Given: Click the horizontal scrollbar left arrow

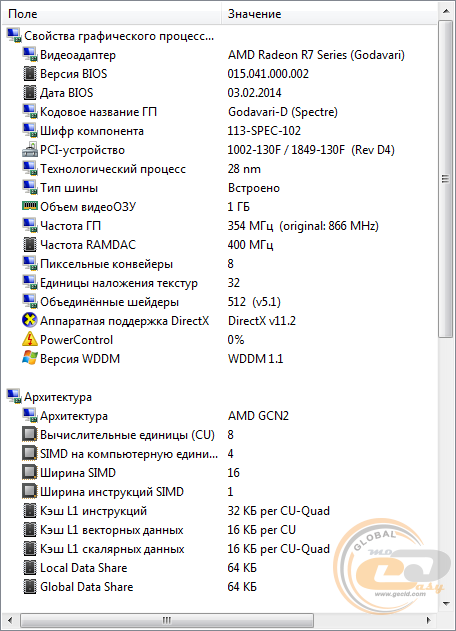Looking at the screenshot, I should click(11, 621).
